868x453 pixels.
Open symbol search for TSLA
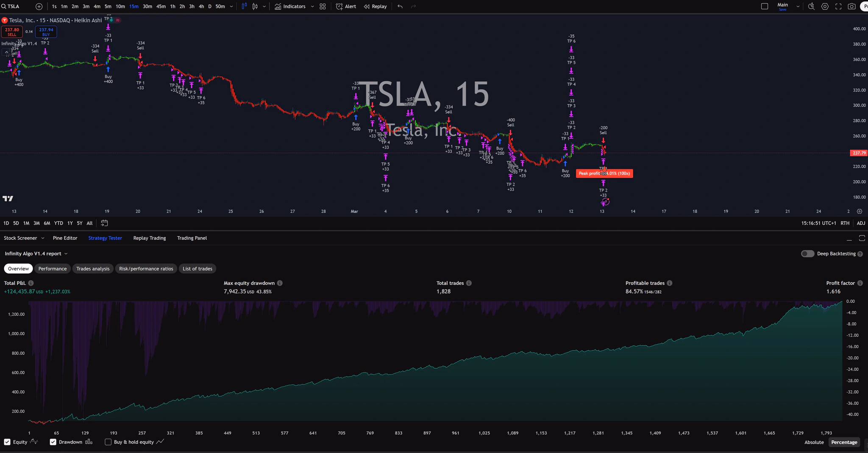[x=11, y=6]
